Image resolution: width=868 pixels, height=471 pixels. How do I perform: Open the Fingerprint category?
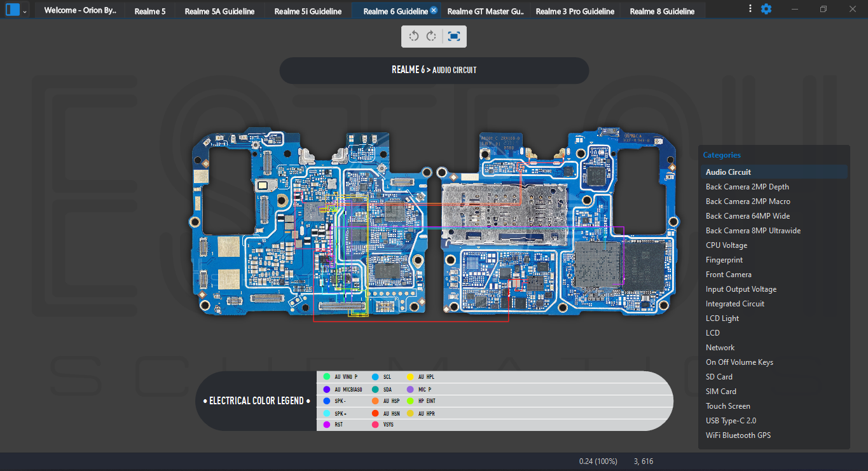[774, 260]
